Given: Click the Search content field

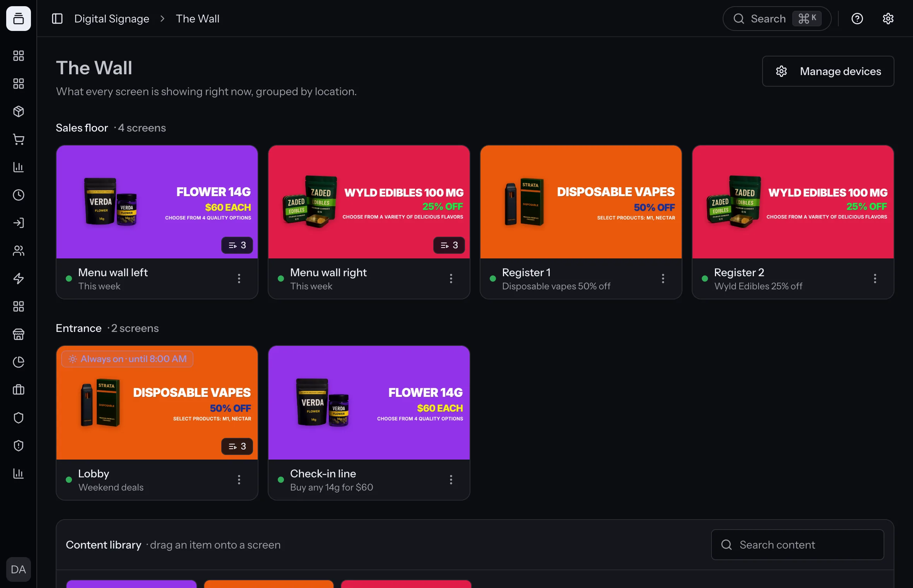Looking at the screenshot, I should click(798, 545).
